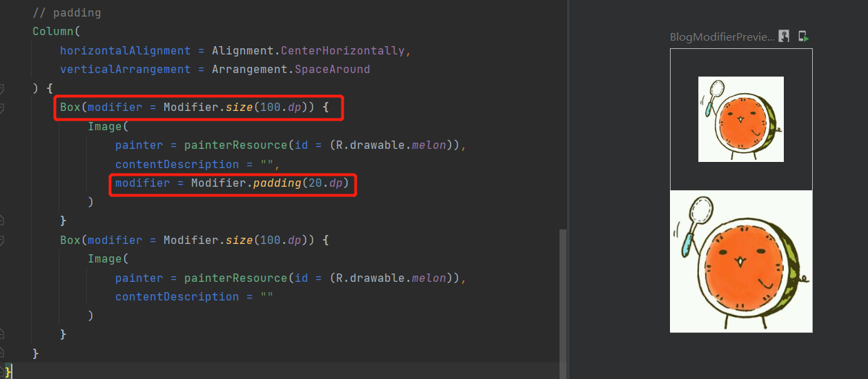Collapse the second Box block fold marker
Screen dimensions: 868x379
(2, 240)
